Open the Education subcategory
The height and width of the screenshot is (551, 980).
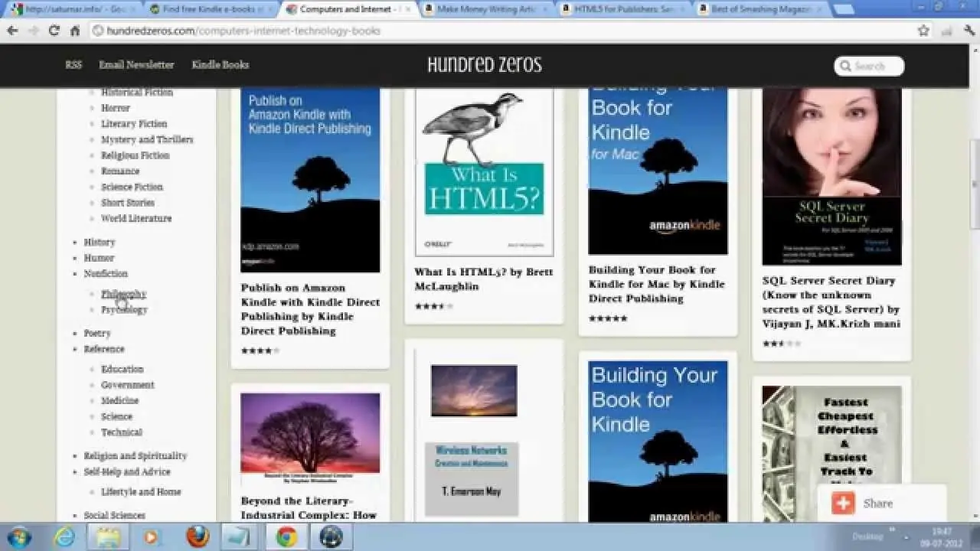tap(122, 369)
